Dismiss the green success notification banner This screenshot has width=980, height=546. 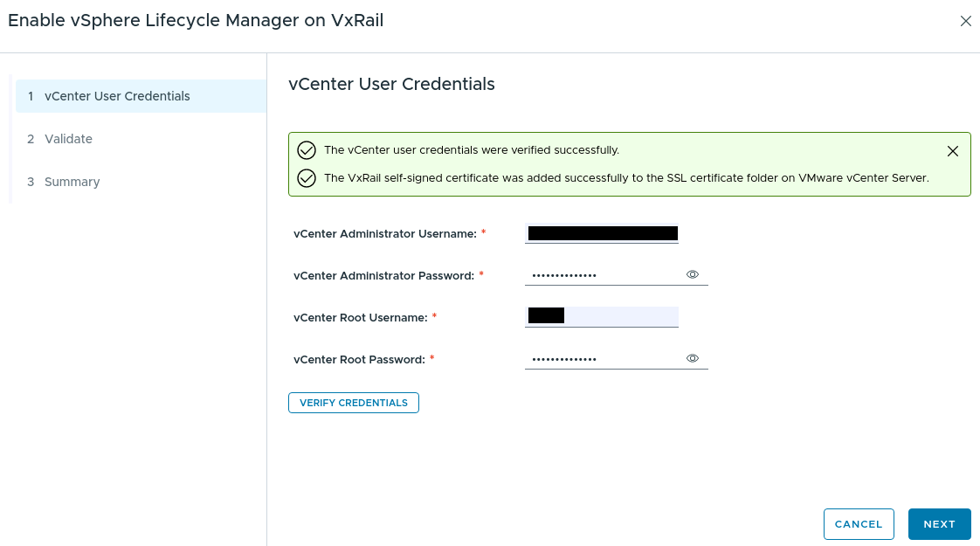(953, 150)
